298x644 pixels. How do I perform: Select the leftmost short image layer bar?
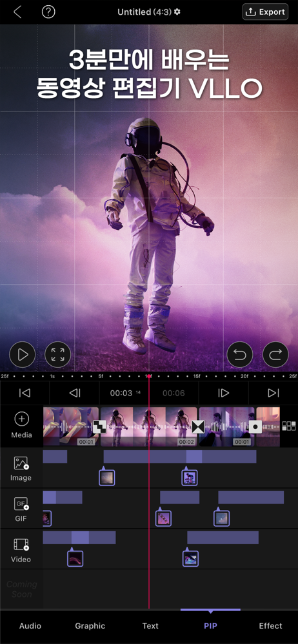(55, 457)
